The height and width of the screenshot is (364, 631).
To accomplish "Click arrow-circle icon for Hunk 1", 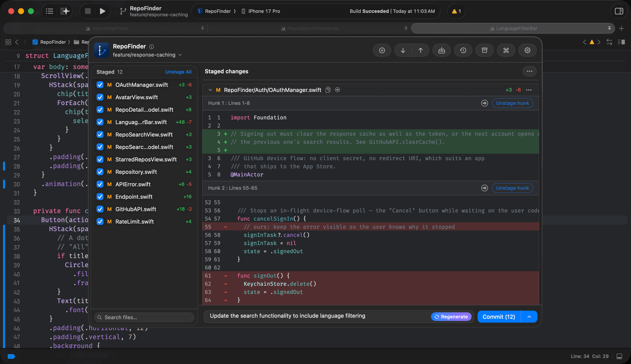I will 485,103.
